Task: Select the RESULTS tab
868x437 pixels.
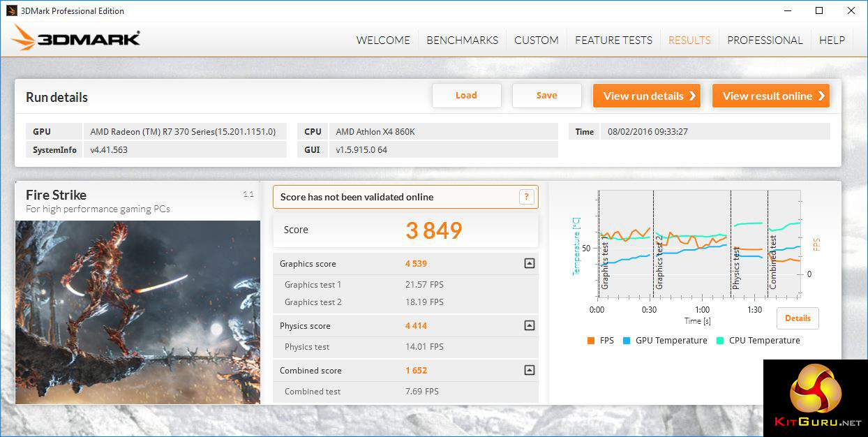Action: tap(689, 40)
